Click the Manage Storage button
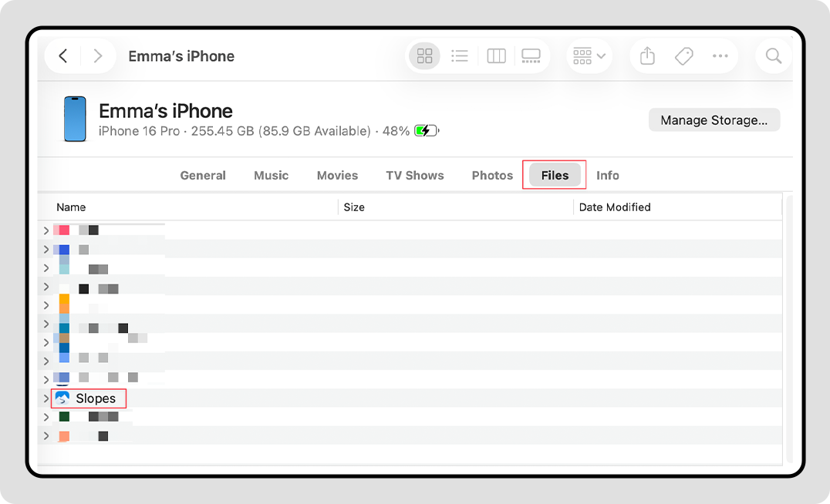 [714, 120]
